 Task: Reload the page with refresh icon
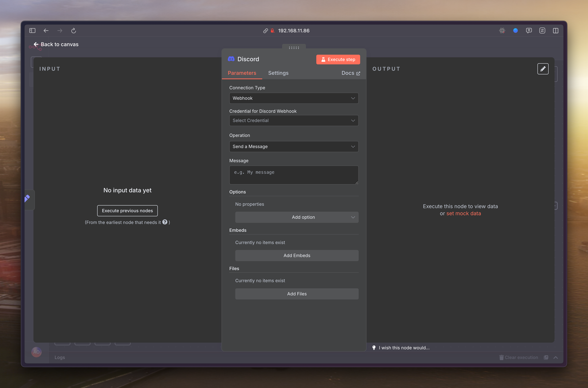[x=73, y=31]
